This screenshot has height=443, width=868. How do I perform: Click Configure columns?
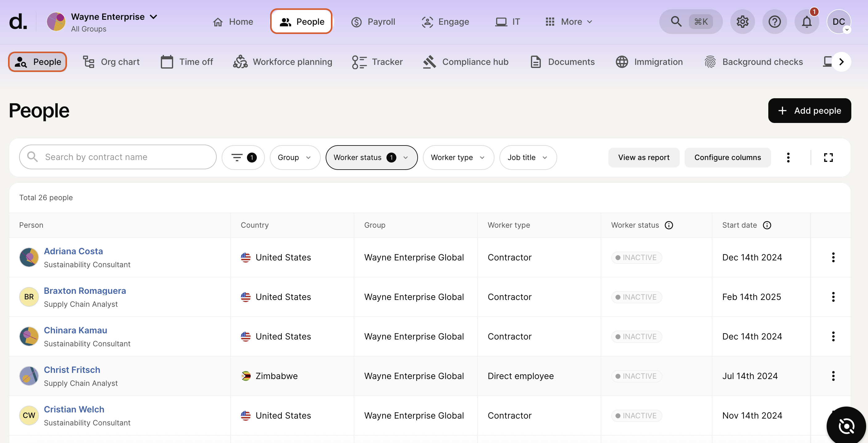pyautogui.click(x=728, y=158)
